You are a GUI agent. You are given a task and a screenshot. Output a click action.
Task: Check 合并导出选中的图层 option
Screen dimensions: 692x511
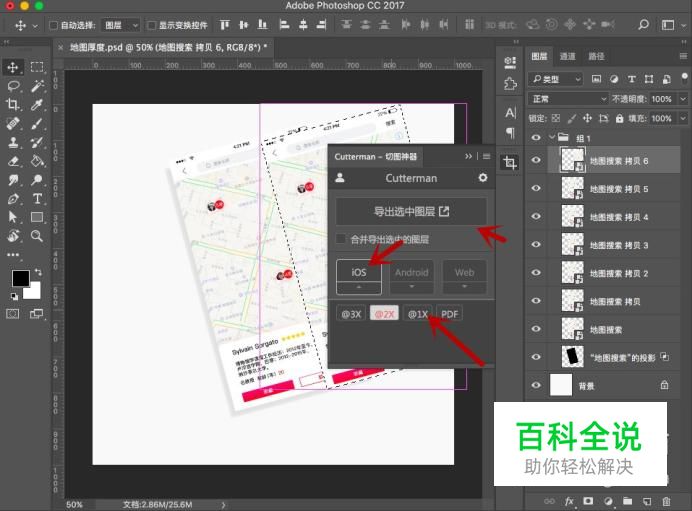(340, 239)
